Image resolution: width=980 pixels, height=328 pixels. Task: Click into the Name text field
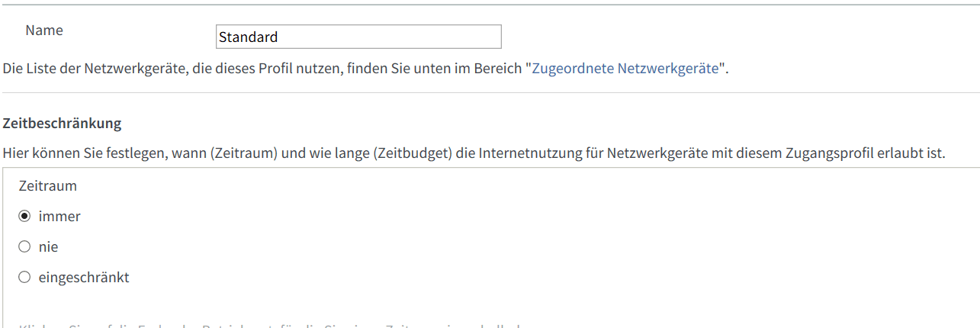coord(358,37)
